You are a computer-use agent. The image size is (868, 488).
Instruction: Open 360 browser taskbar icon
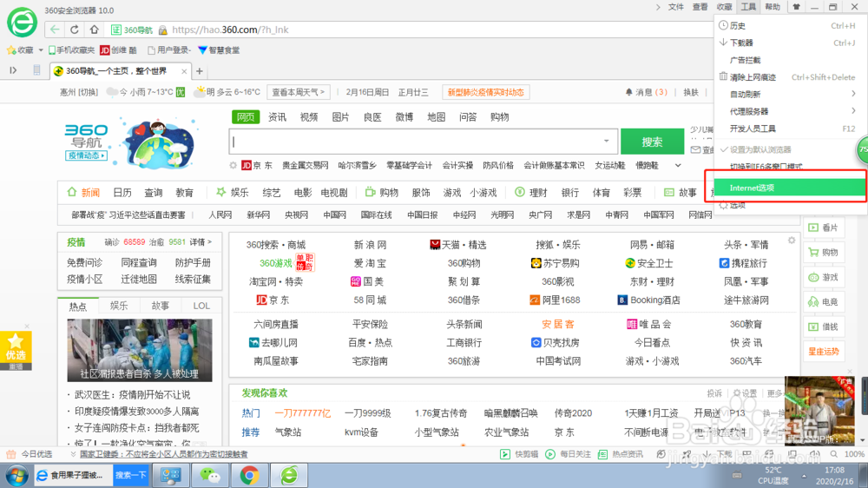(289, 475)
